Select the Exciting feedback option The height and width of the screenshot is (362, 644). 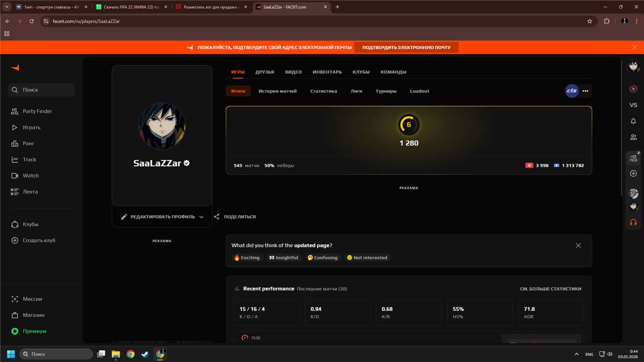point(247,258)
